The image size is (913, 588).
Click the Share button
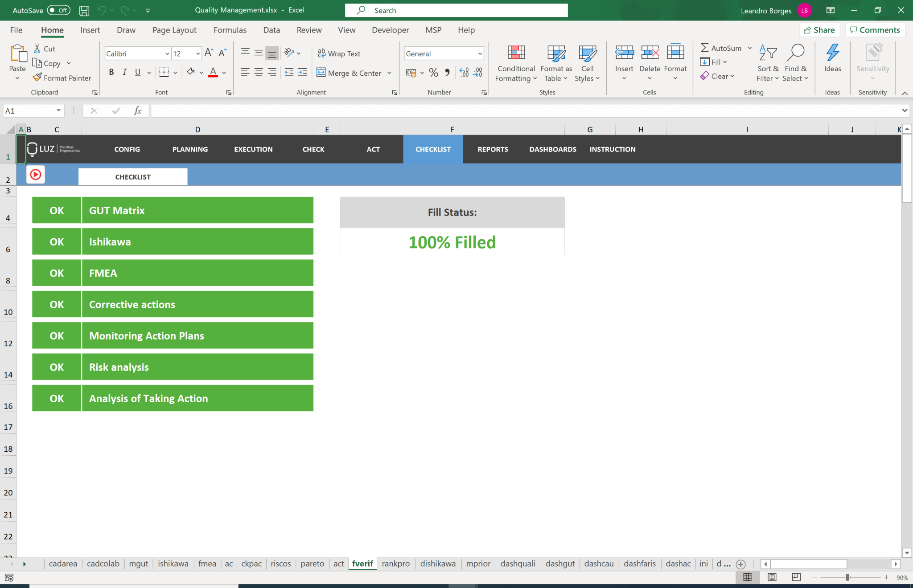point(819,30)
